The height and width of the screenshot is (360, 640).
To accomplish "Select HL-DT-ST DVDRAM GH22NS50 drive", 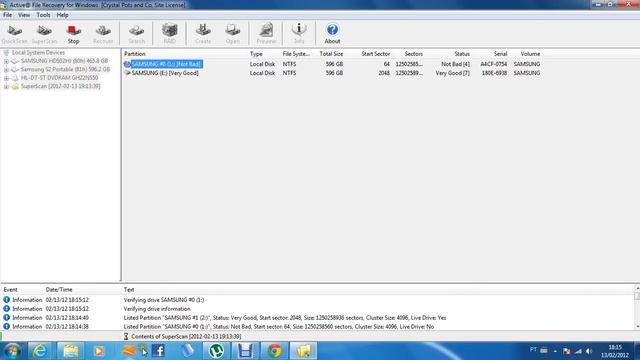I will click(x=59, y=78).
